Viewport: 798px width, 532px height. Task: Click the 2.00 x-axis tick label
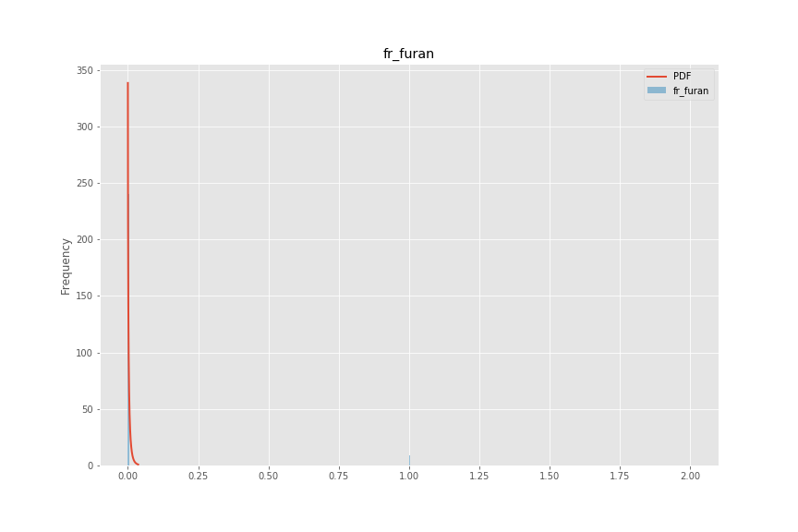[690, 476]
